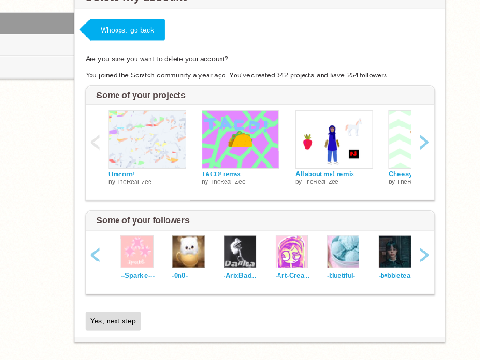Screen dimensions: 480x360
Task: Select the highlighted gray sidebar tab
Action: click(x=37, y=23)
